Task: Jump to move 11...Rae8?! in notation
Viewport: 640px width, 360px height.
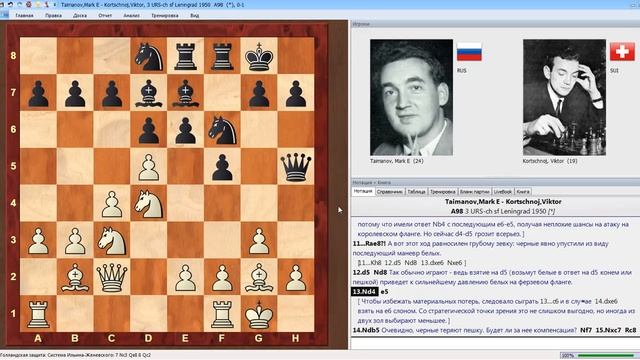Action: (369, 244)
